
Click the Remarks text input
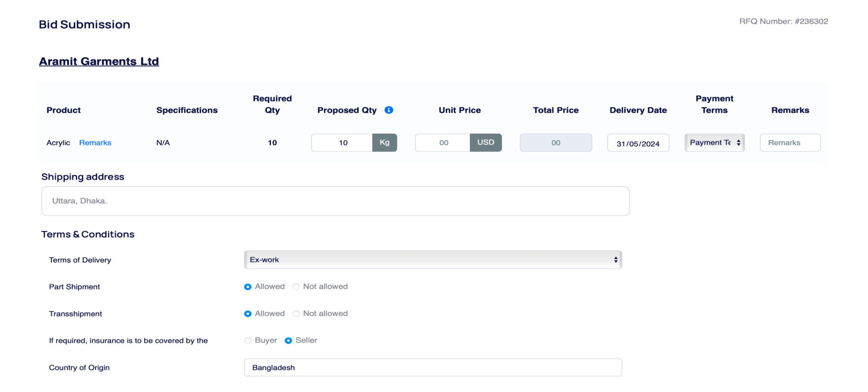click(790, 142)
